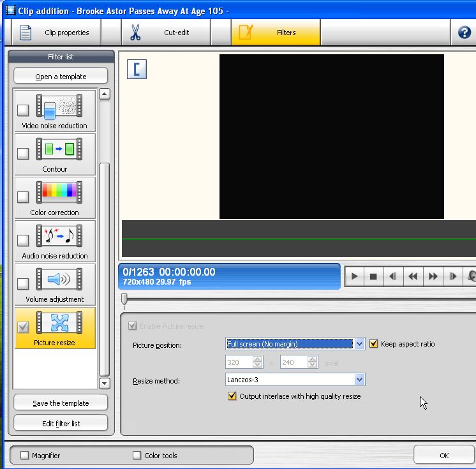Open the Resize method dropdown
The height and width of the screenshot is (469, 476).
(x=359, y=380)
